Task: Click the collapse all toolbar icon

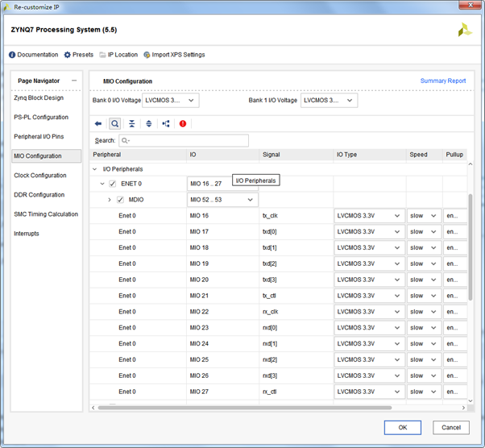Action: pyautogui.click(x=132, y=123)
